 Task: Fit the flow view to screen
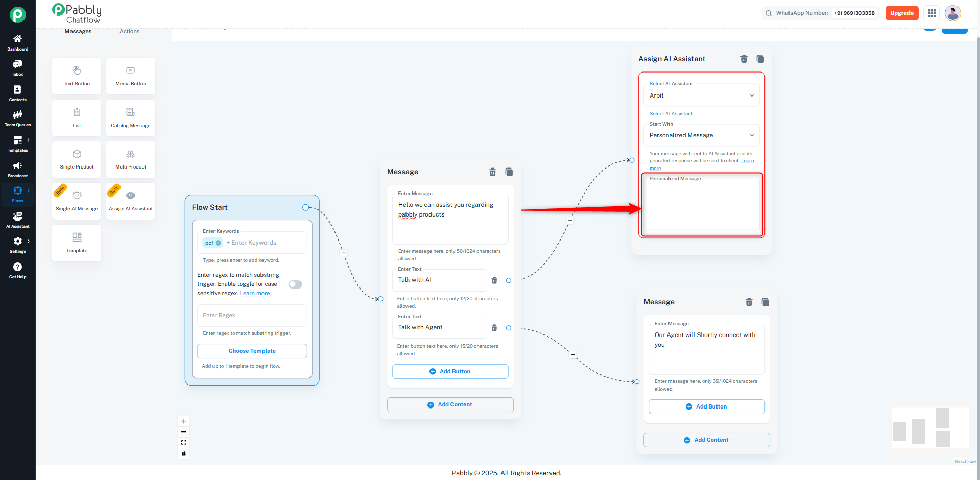184,443
